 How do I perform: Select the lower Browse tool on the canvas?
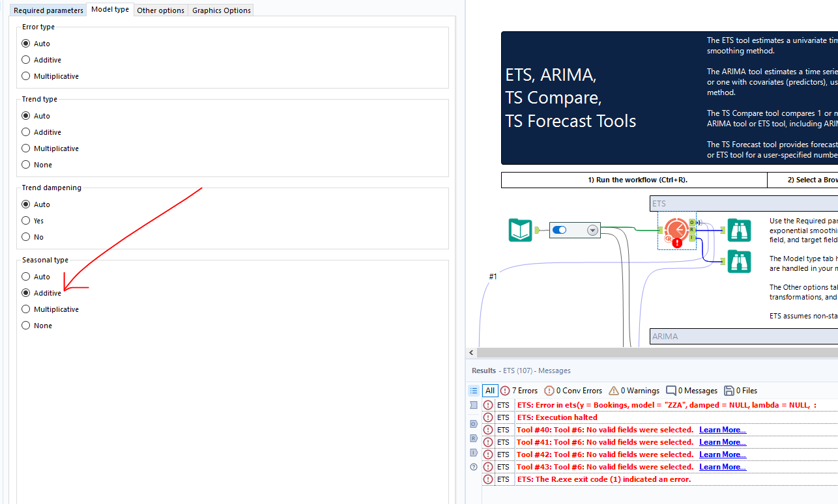[x=739, y=261]
